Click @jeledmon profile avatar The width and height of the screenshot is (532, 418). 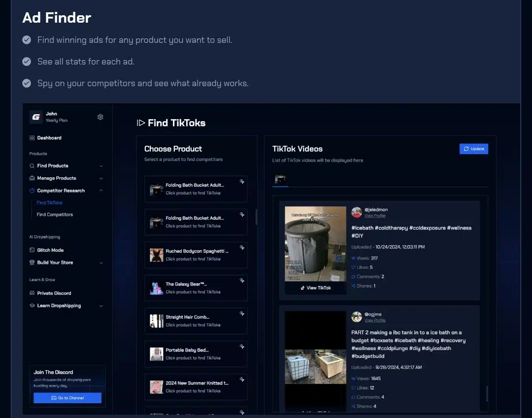tap(357, 212)
